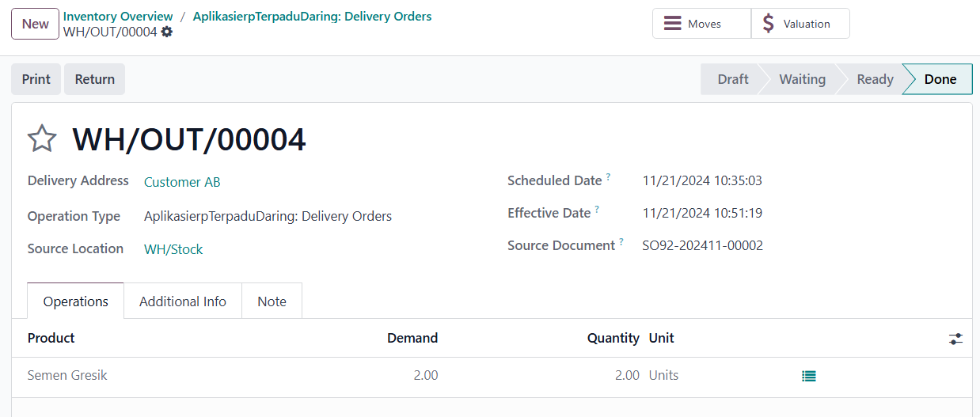
Task: Click the Done status stage
Action: click(x=940, y=79)
